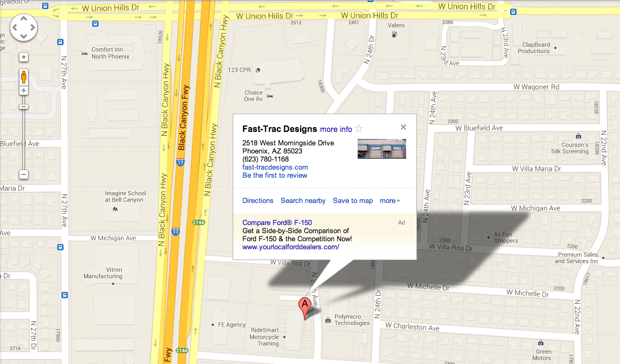Open the more info link
The height and width of the screenshot is (364, 620).
(336, 129)
